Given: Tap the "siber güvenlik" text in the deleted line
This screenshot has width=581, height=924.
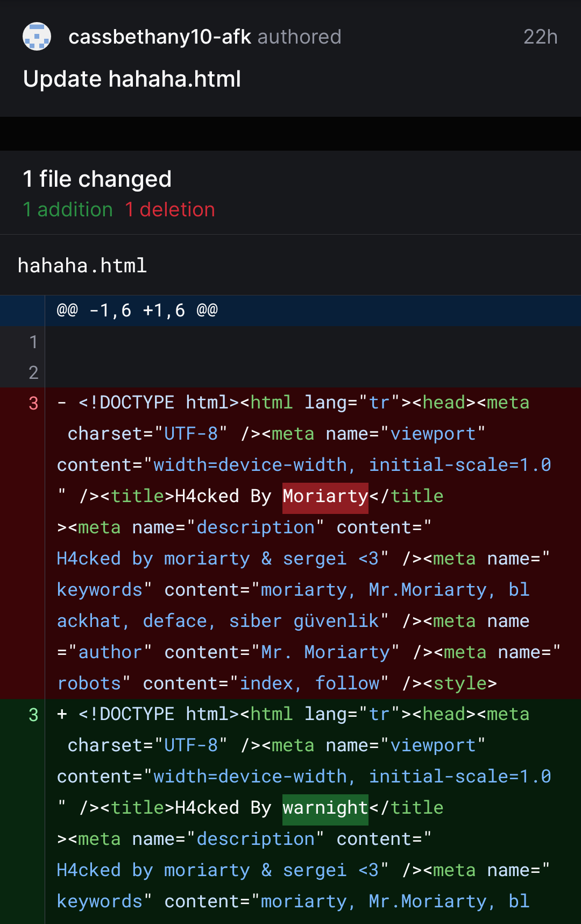Looking at the screenshot, I should coord(304,621).
